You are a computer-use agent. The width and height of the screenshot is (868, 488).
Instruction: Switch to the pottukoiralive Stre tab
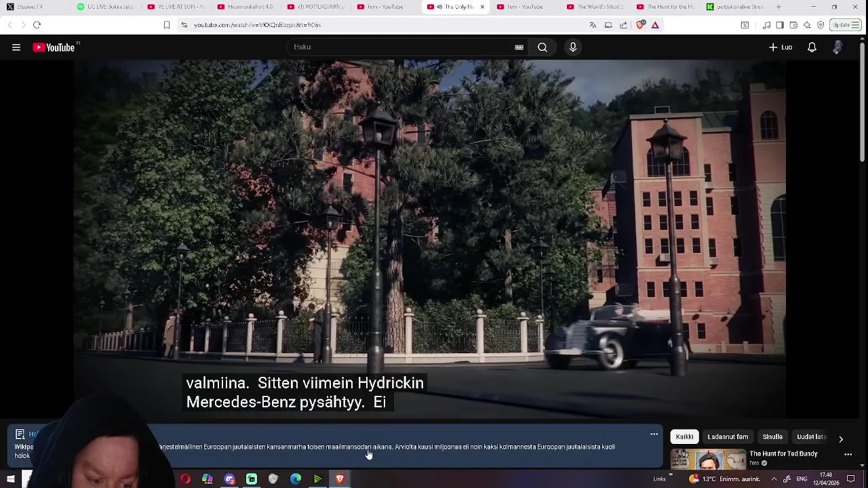point(735,7)
